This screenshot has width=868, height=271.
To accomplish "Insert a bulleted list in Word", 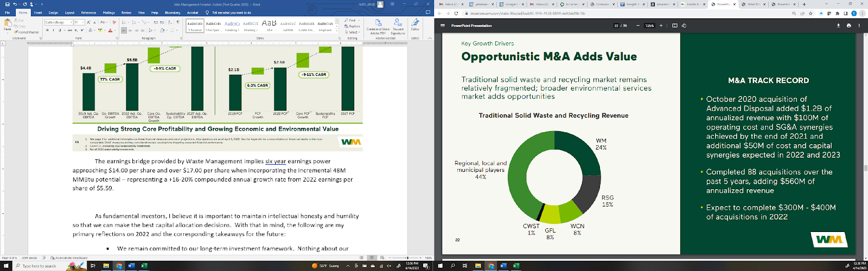I will click(124, 22).
